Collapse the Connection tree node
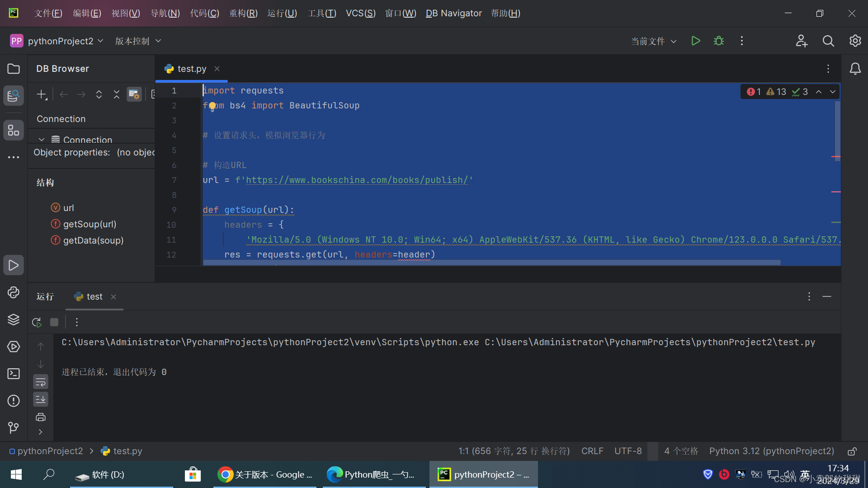868x488 pixels. [x=42, y=140]
